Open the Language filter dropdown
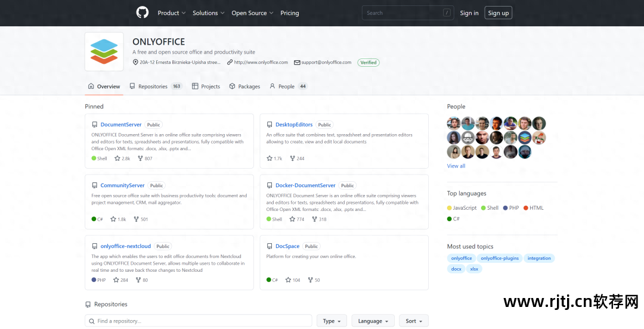Image resolution: width=644 pixels, height=329 pixels. pyautogui.click(x=373, y=321)
